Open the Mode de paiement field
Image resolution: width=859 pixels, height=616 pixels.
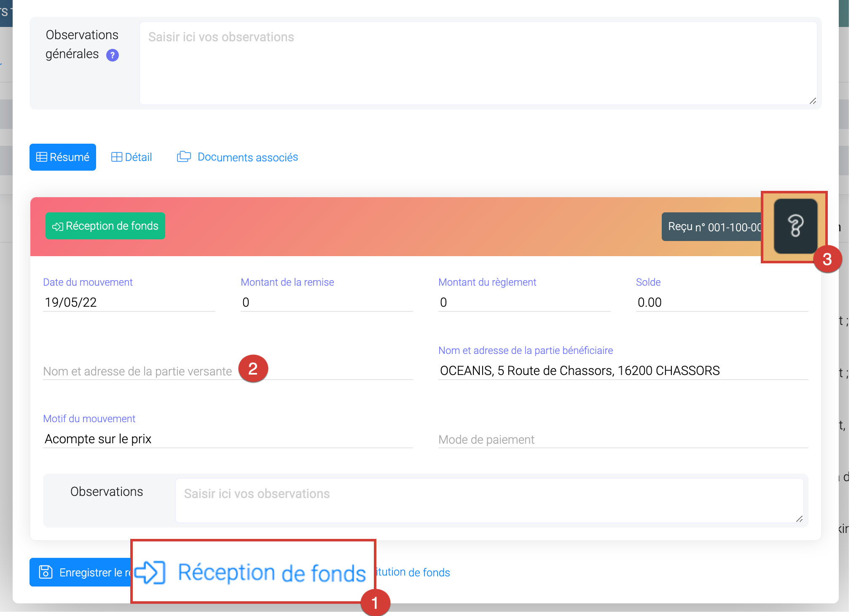click(623, 439)
